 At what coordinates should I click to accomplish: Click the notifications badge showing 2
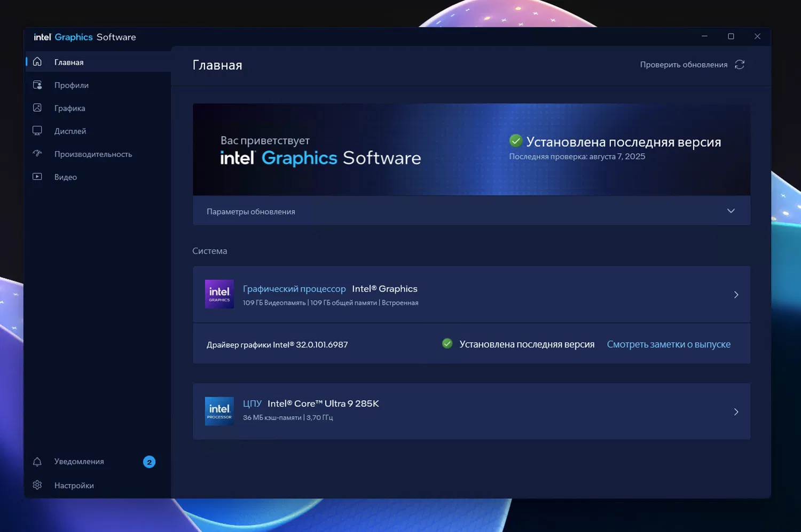tap(149, 462)
